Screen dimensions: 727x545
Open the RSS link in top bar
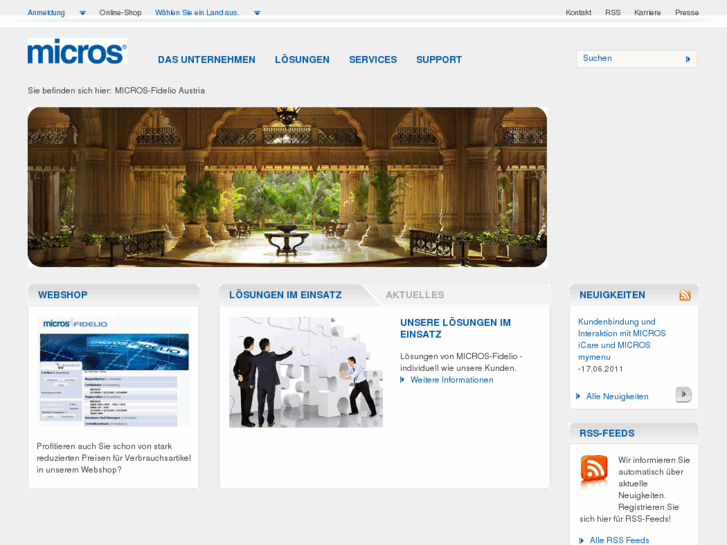pyautogui.click(x=612, y=13)
